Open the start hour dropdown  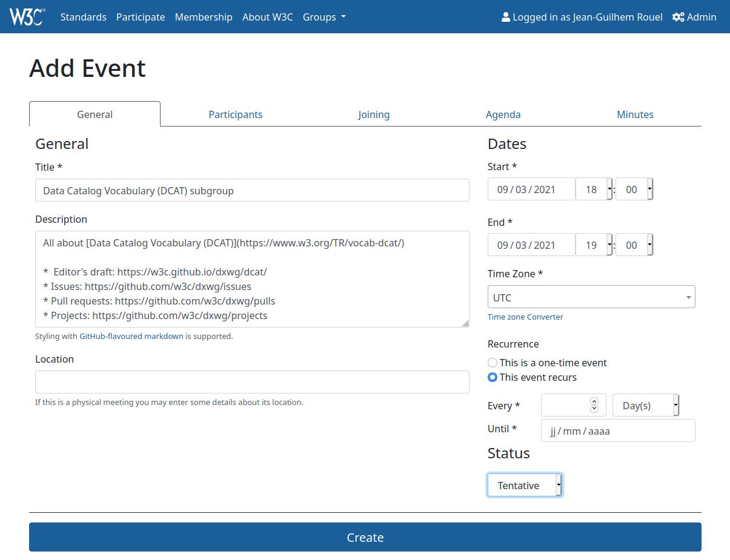point(594,189)
